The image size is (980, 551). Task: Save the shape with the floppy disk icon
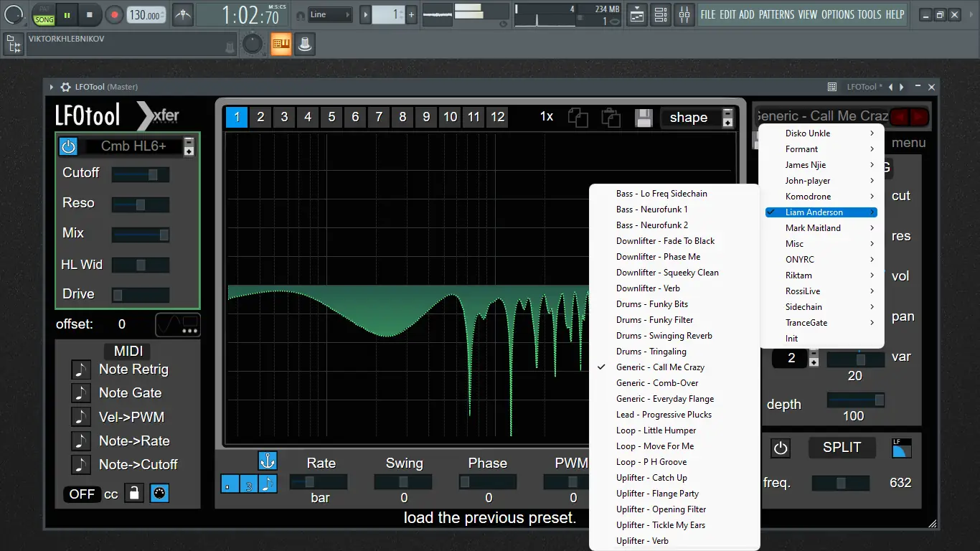[x=644, y=117]
